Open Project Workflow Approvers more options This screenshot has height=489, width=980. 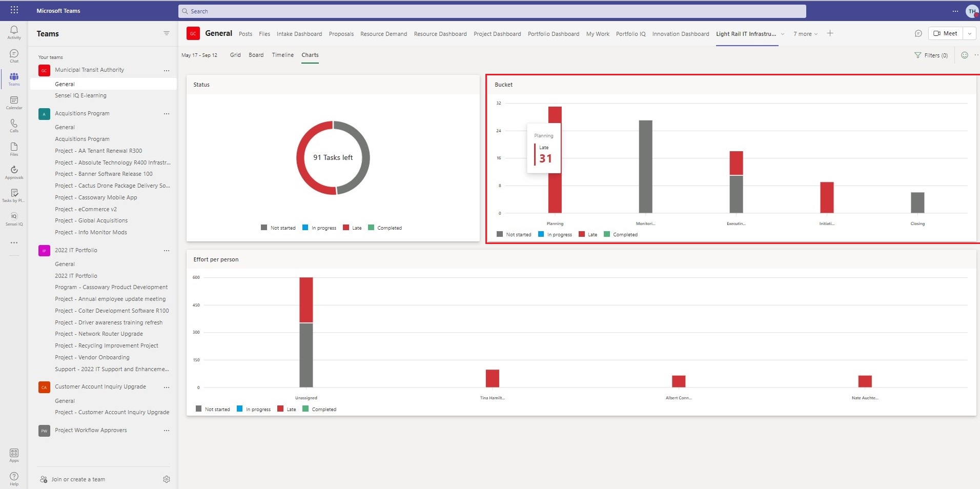tap(167, 431)
